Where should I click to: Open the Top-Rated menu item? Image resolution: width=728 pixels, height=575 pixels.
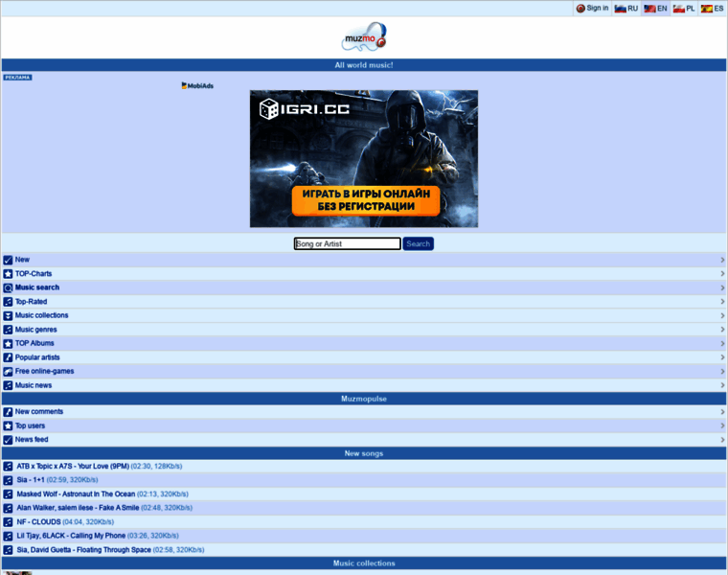[364, 302]
